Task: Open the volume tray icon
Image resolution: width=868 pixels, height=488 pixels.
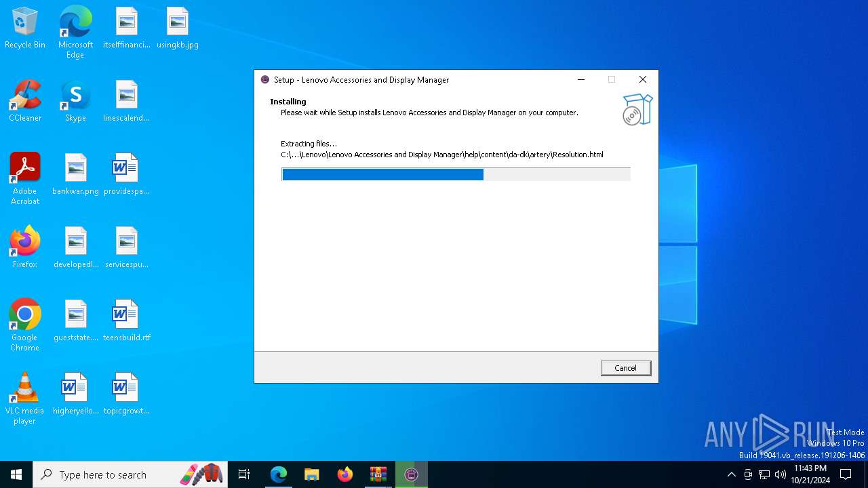Action: point(781,474)
